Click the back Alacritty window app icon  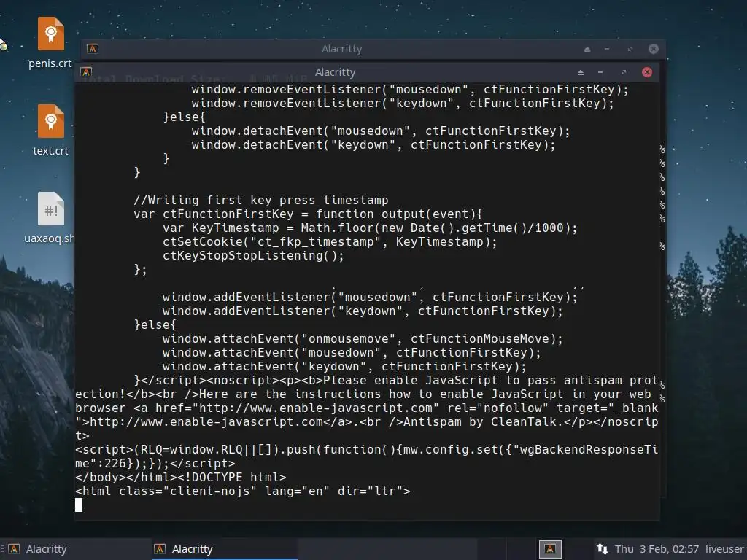click(x=93, y=49)
